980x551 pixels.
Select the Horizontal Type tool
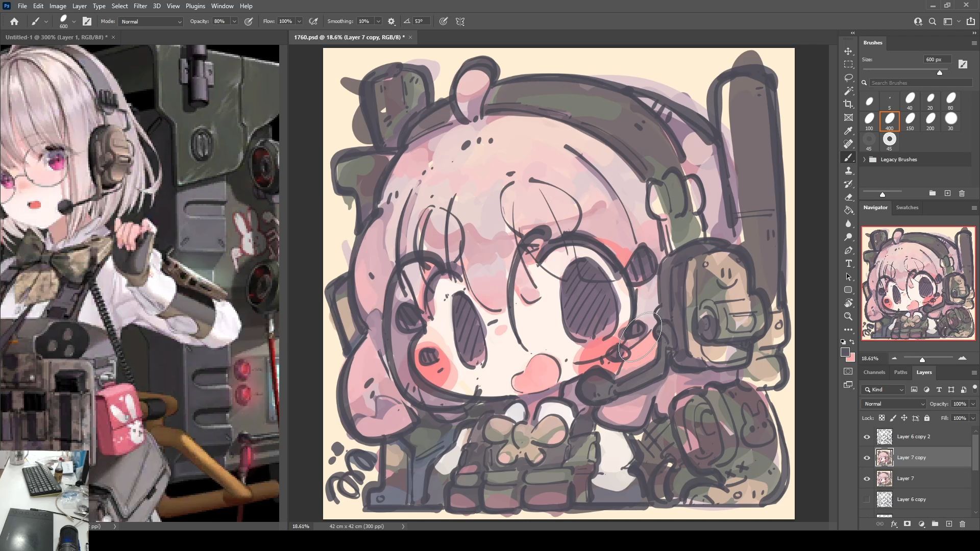[848, 264]
